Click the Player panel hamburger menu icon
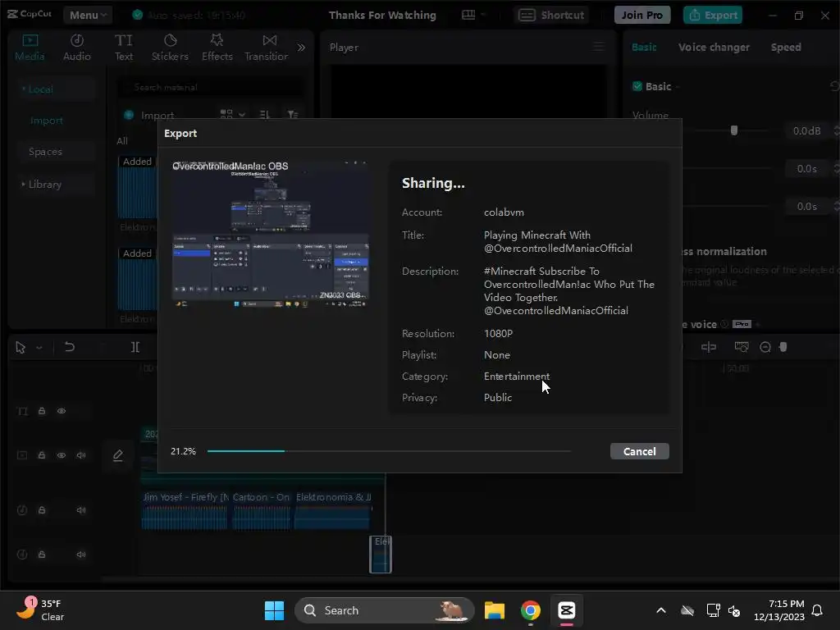 (x=599, y=47)
